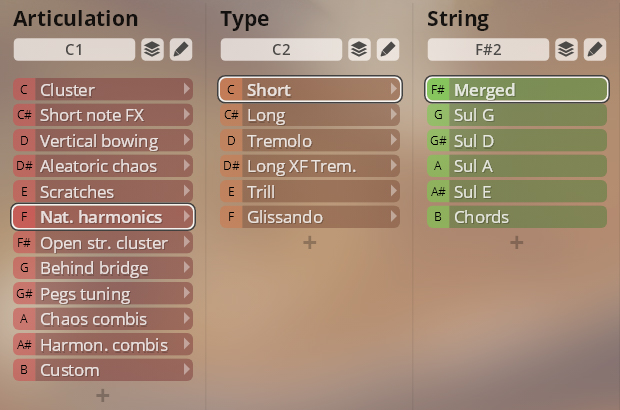Add a new entry with String plus icon
620x410 pixels.
(517, 242)
